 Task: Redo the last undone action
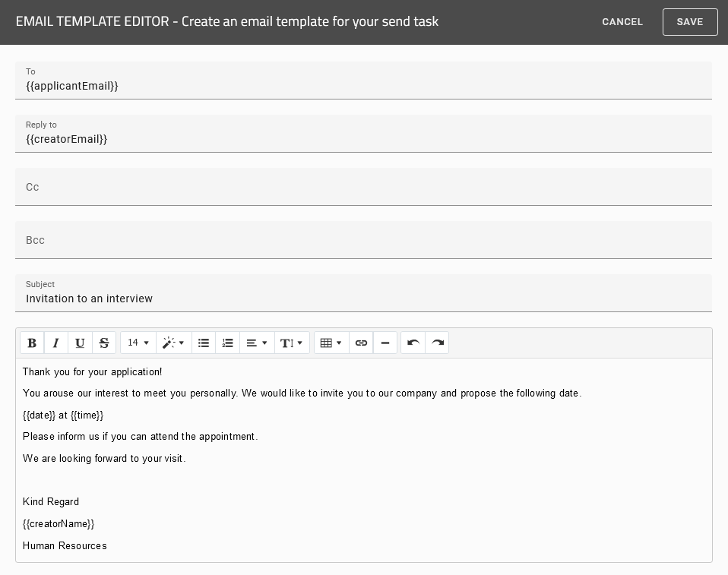pos(437,343)
